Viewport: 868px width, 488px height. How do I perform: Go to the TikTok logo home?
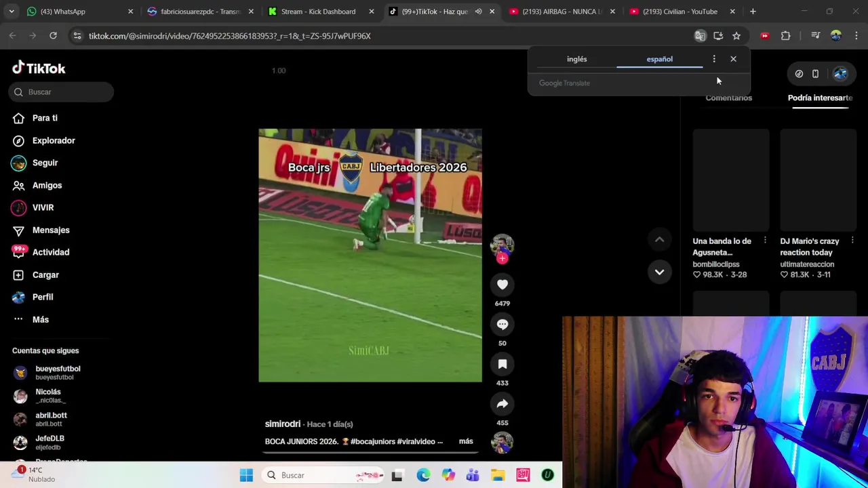coord(39,68)
